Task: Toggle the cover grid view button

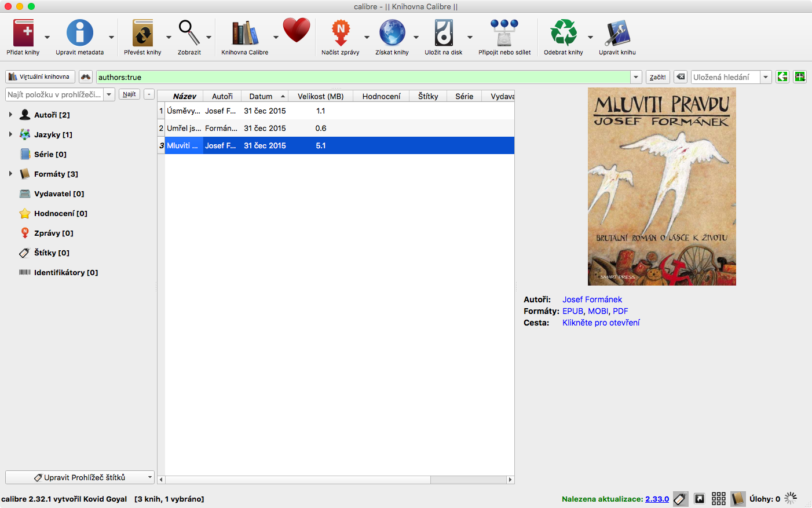Action: (719, 499)
